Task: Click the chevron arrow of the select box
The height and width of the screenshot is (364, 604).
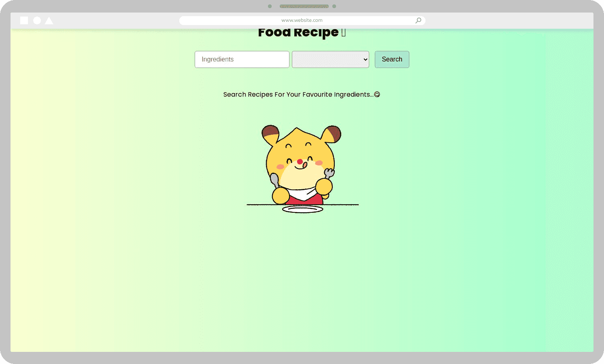Action: point(365,59)
